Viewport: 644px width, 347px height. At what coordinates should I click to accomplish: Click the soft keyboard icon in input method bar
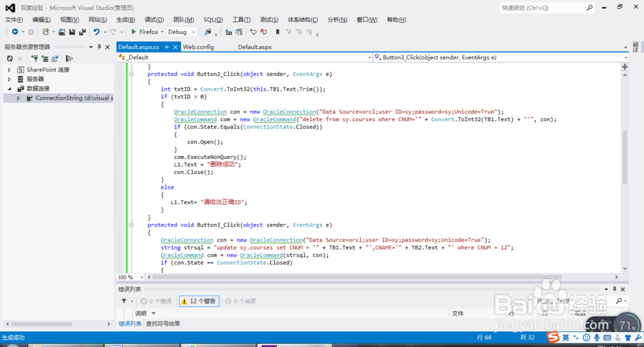pyautogui.click(x=607, y=337)
